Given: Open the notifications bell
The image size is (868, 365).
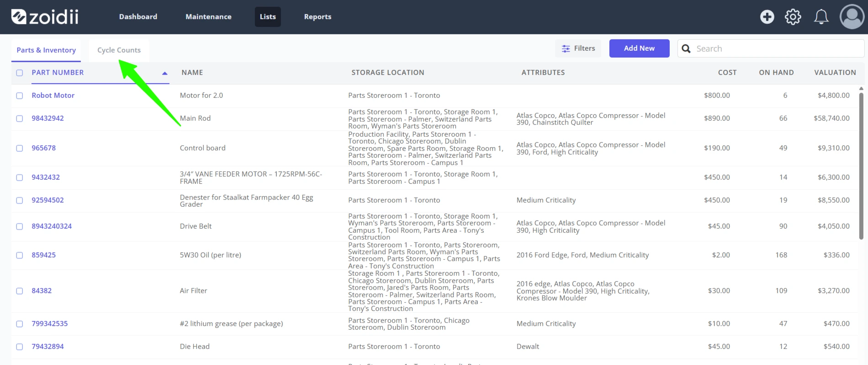Looking at the screenshot, I should 821,17.
